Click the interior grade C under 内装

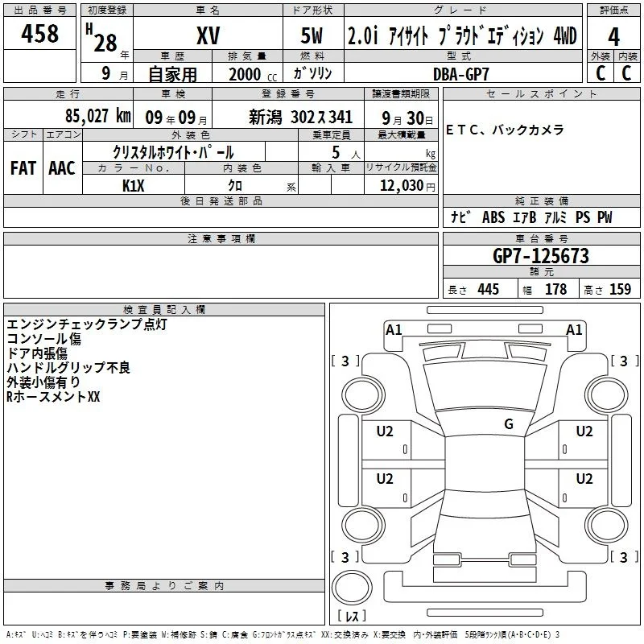[x=626, y=73]
